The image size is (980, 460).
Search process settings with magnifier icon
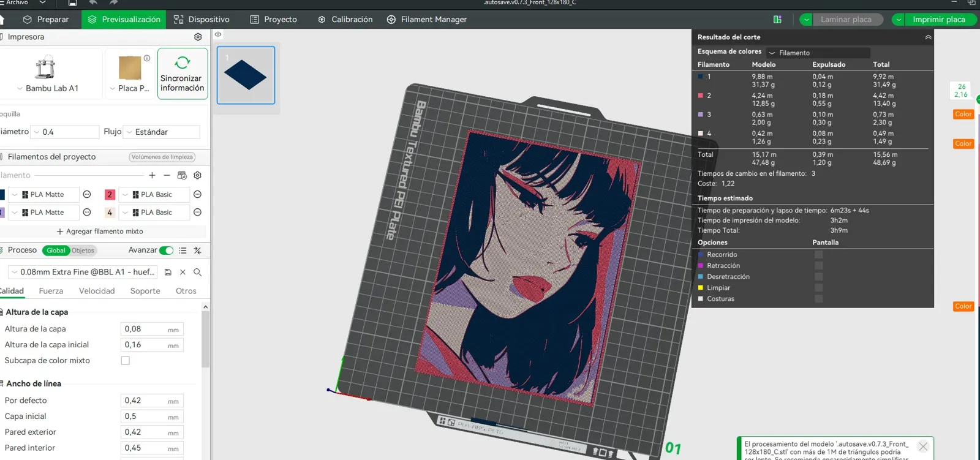[x=197, y=272]
